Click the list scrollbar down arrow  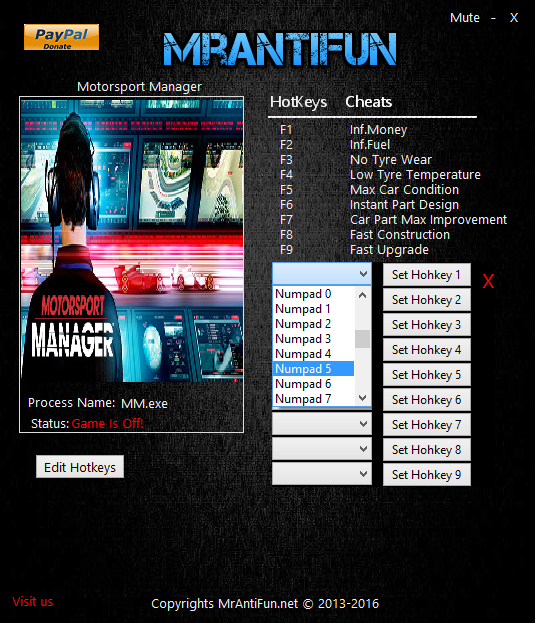coord(362,398)
